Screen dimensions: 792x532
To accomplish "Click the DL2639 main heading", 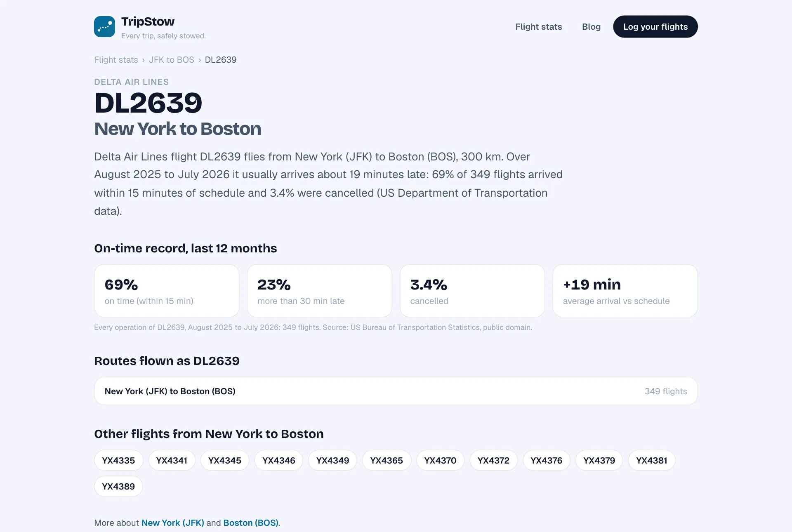I will [148, 103].
